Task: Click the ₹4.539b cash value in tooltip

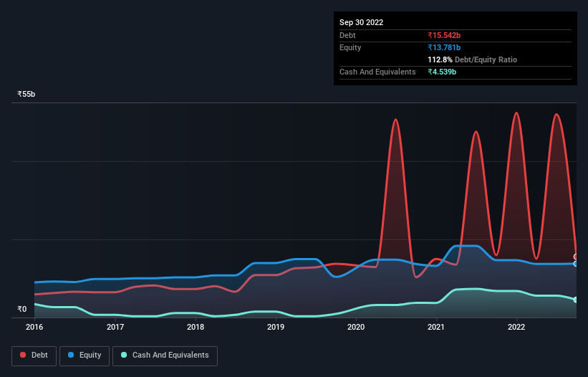Action: click(442, 72)
